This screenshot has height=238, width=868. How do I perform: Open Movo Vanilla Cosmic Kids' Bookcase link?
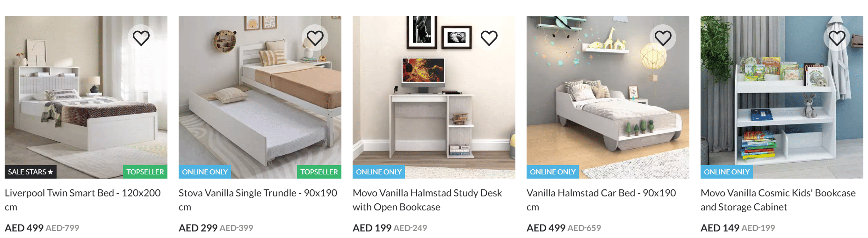tap(778, 200)
